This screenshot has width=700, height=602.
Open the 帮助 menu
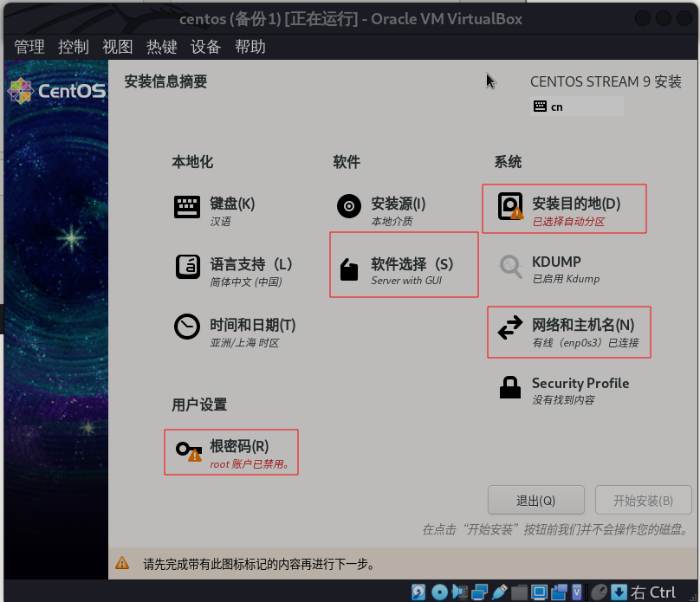[x=250, y=47]
